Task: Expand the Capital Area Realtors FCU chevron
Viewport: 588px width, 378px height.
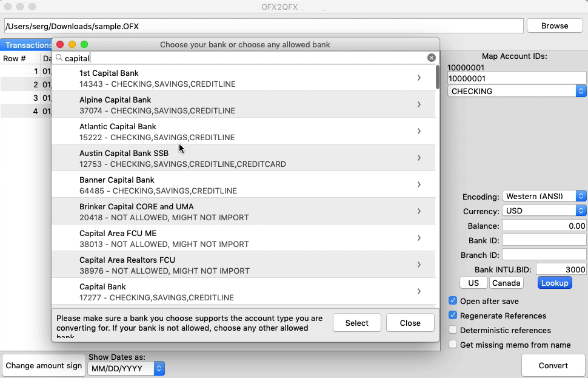Action: 419,265
